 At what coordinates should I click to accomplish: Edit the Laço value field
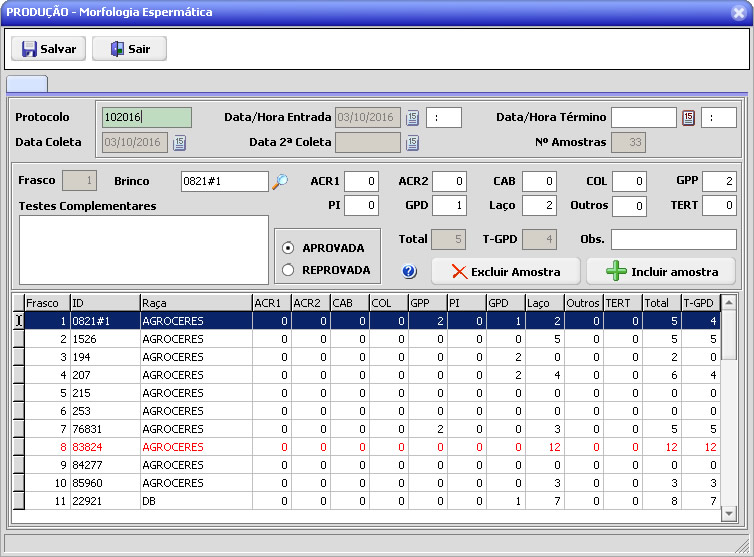click(540, 205)
